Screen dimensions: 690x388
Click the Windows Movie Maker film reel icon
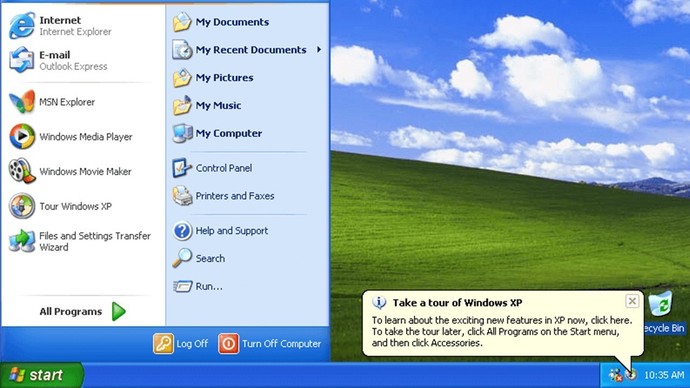(x=22, y=171)
